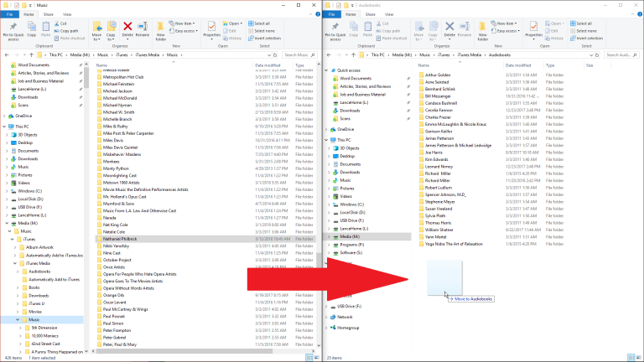Switch to View tab in Music window
Viewport: 644px width, 362px height.
click(x=67, y=14)
